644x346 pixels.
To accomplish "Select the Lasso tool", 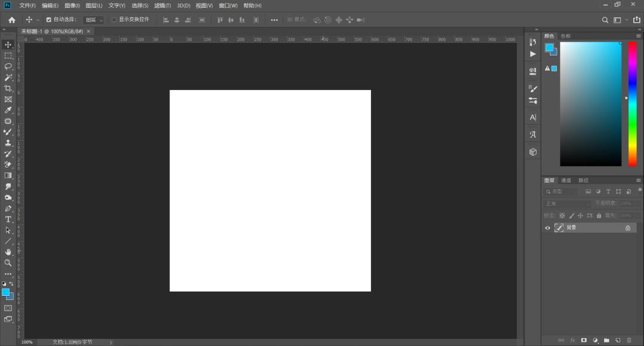I will click(8, 66).
